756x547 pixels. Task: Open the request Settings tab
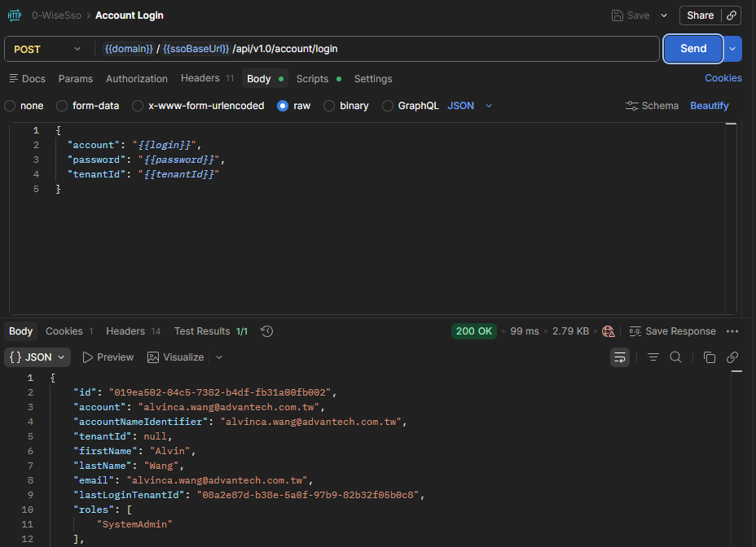[x=373, y=79]
